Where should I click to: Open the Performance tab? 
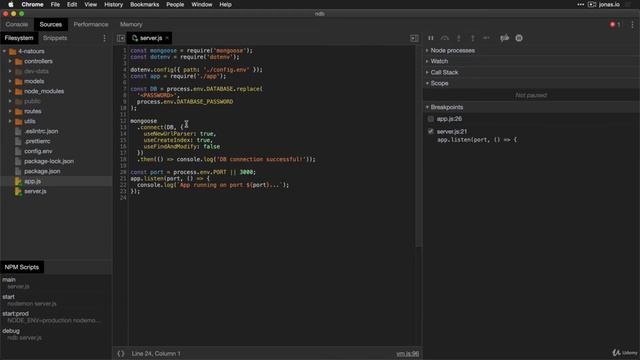pos(91,24)
